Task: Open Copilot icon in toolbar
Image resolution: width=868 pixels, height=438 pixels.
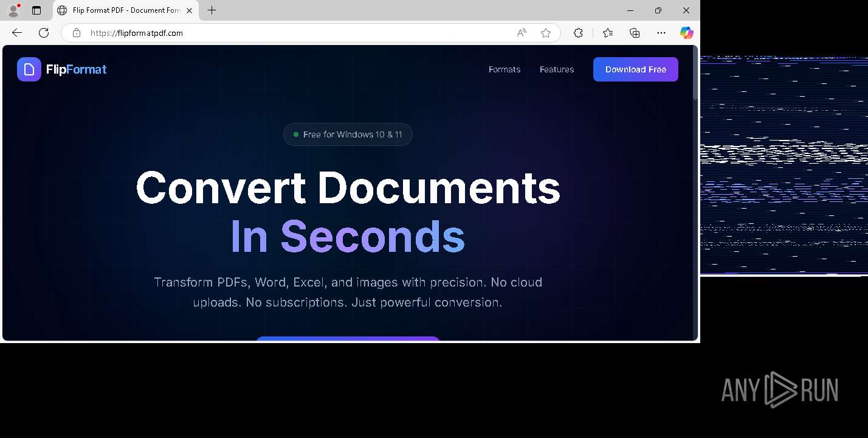Action: (687, 33)
